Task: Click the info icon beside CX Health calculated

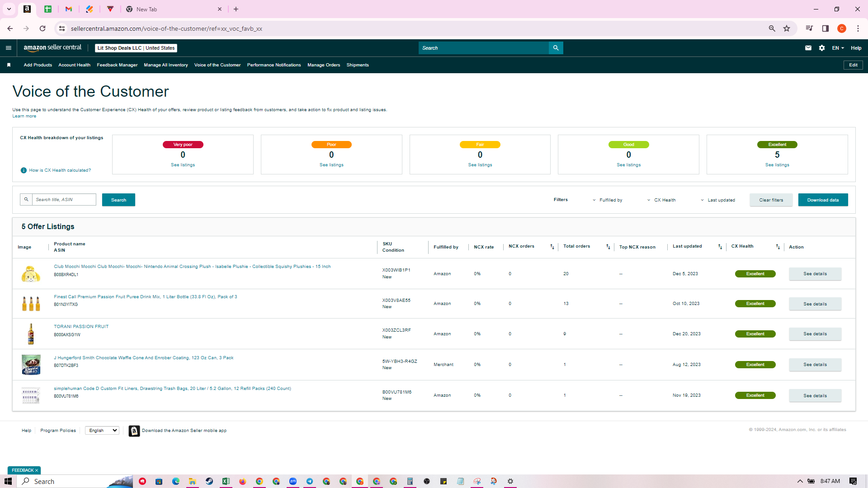Action: (24, 170)
